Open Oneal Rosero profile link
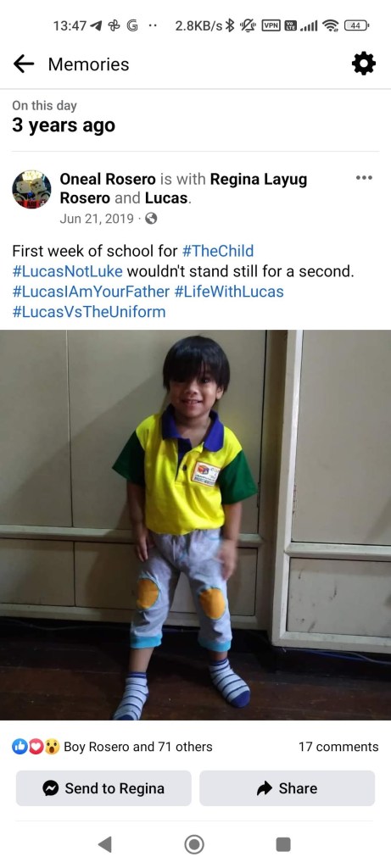This screenshot has width=391, height=868. [108, 180]
